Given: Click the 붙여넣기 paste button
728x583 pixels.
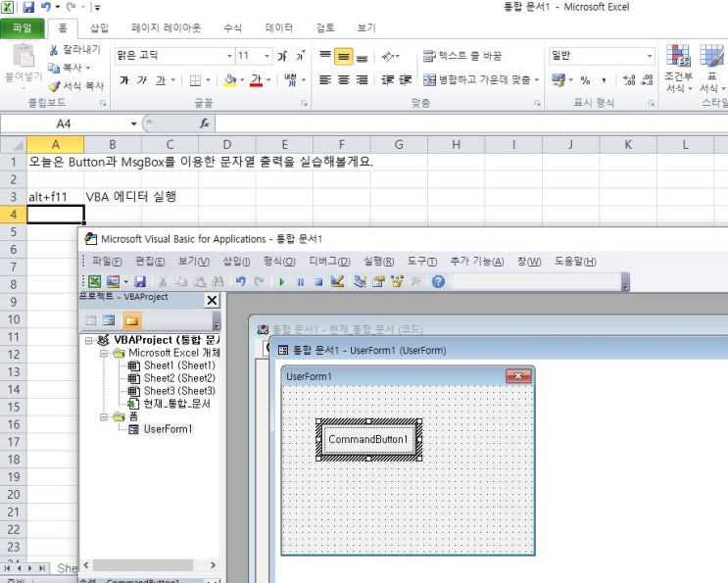Looking at the screenshot, I should (24, 65).
